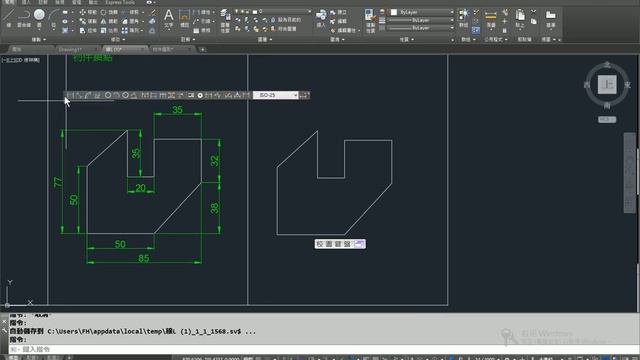Screen dimensions: 640x360
Task: Select the Line (線) draw tool
Action: [x=9, y=18]
